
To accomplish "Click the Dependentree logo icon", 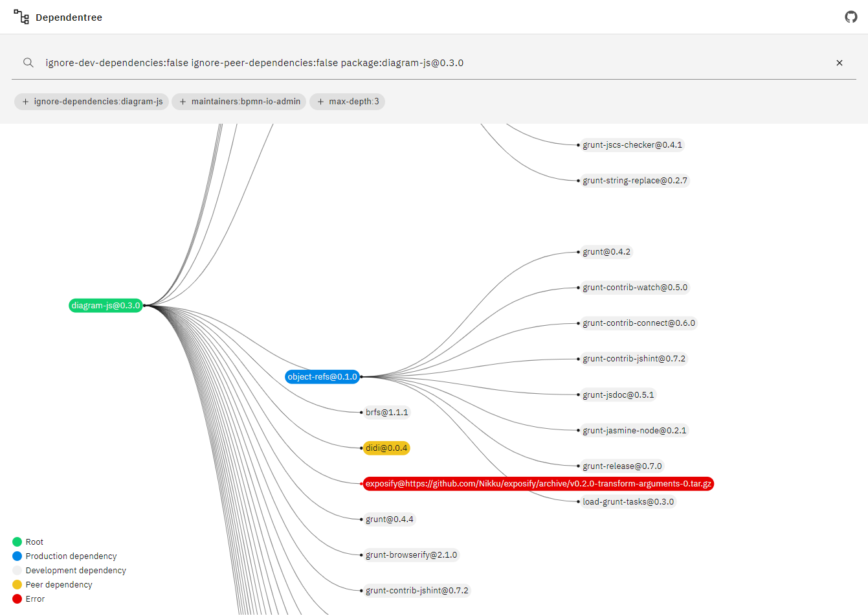I will (21, 17).
